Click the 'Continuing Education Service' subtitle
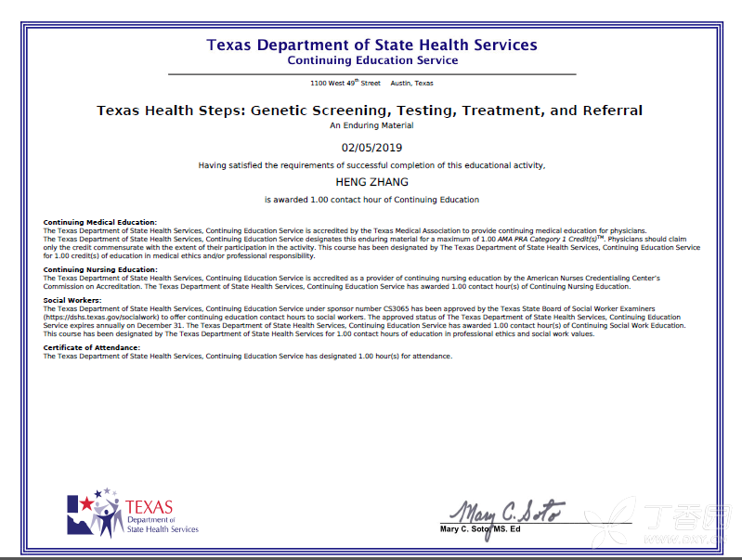This screenshot has height=560, width=742. 372,60
